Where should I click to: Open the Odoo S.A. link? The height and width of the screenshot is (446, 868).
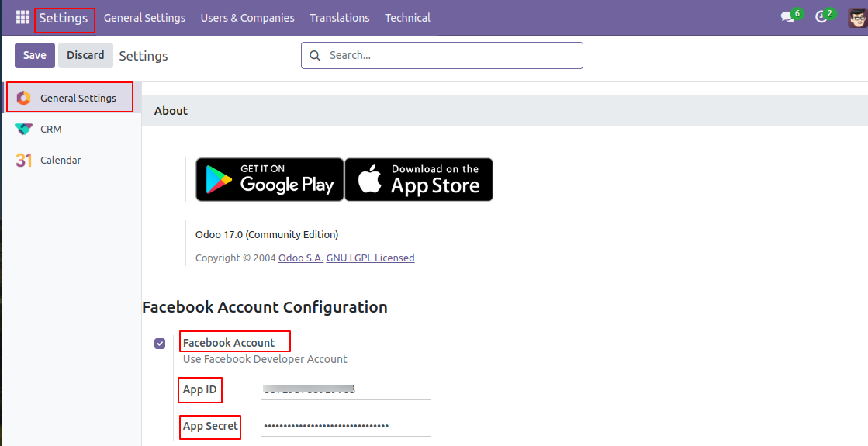pyautogui.click(x=301, y=258)
